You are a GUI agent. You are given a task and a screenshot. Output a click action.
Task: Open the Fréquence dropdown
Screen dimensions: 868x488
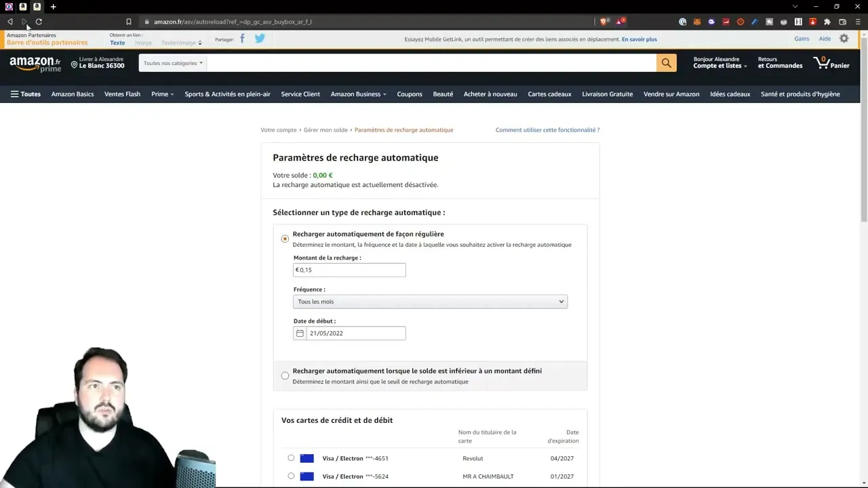click(x=430, y=301)
